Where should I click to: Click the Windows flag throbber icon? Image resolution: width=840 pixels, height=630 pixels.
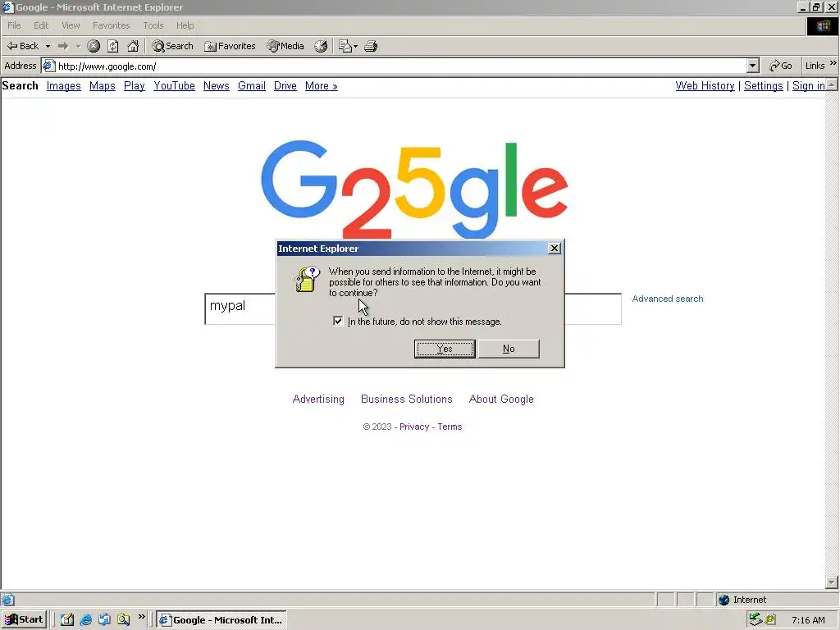(823, 26)
